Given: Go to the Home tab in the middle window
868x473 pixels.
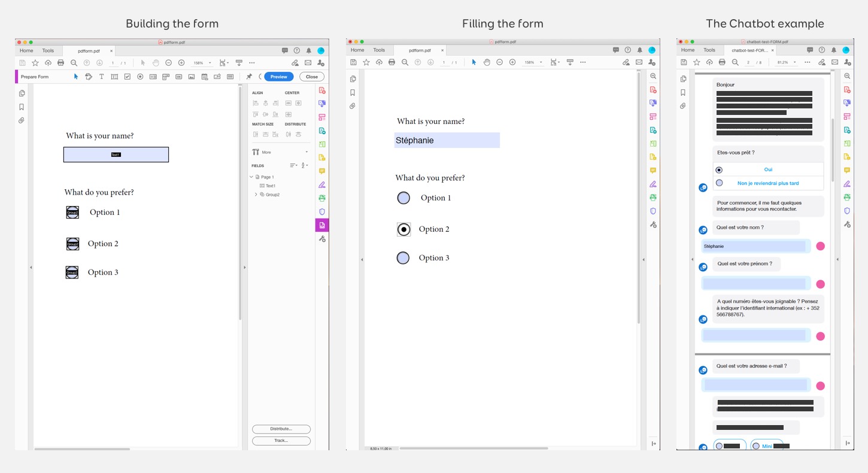Looking at the screenshot, I should point(357,50).
